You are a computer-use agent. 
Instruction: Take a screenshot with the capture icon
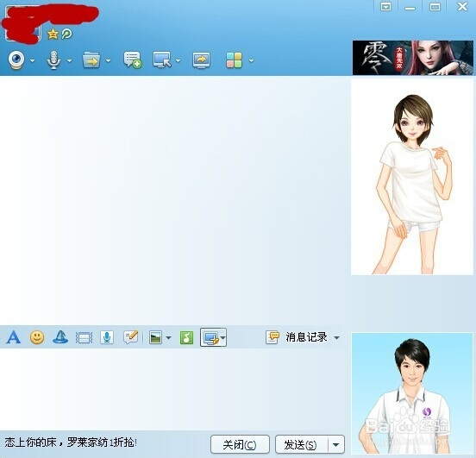211,337
